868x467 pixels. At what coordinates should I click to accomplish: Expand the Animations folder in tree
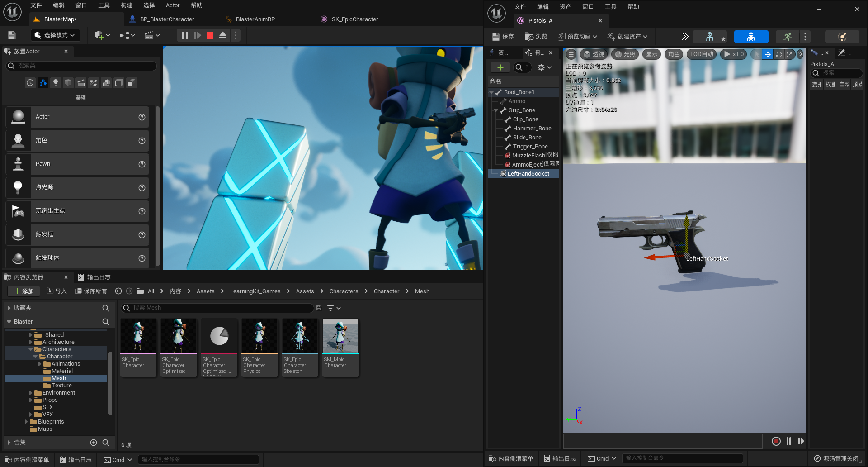pos(40,364)
